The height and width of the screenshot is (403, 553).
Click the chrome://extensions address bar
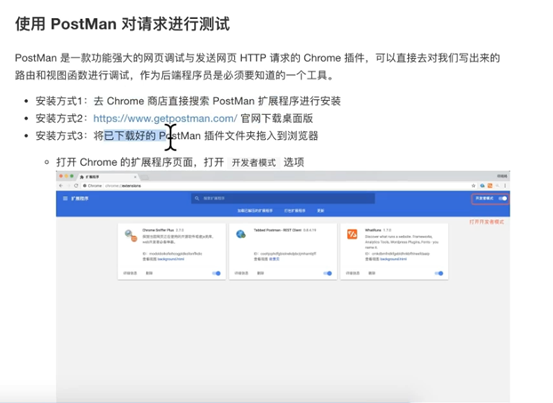pos(279,185)
